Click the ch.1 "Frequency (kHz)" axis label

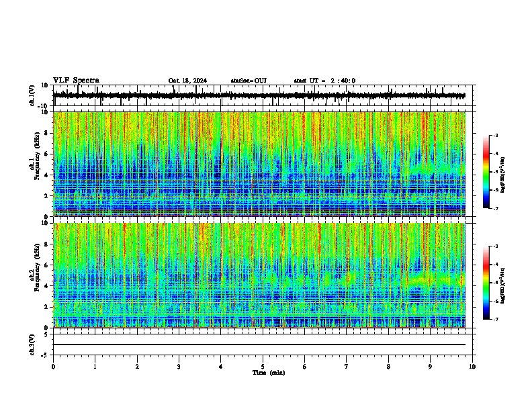tap(37, 156)
